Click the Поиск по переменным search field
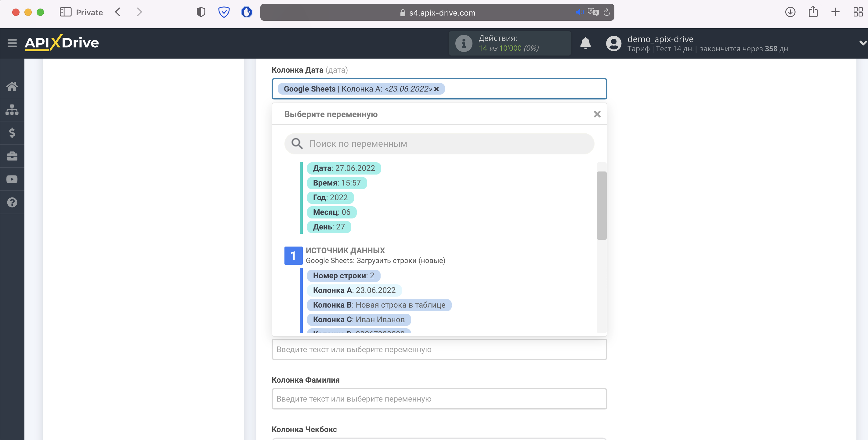 tap(439, 144)
